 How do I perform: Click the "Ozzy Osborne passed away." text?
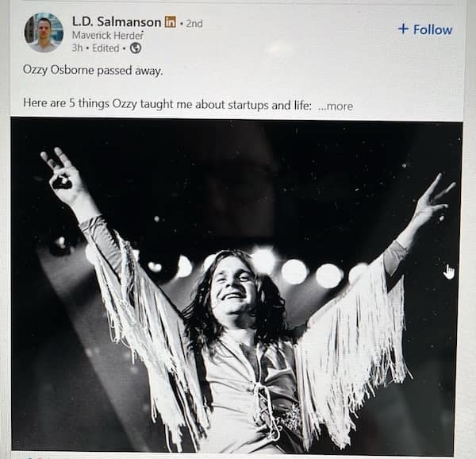pos(92,70)
